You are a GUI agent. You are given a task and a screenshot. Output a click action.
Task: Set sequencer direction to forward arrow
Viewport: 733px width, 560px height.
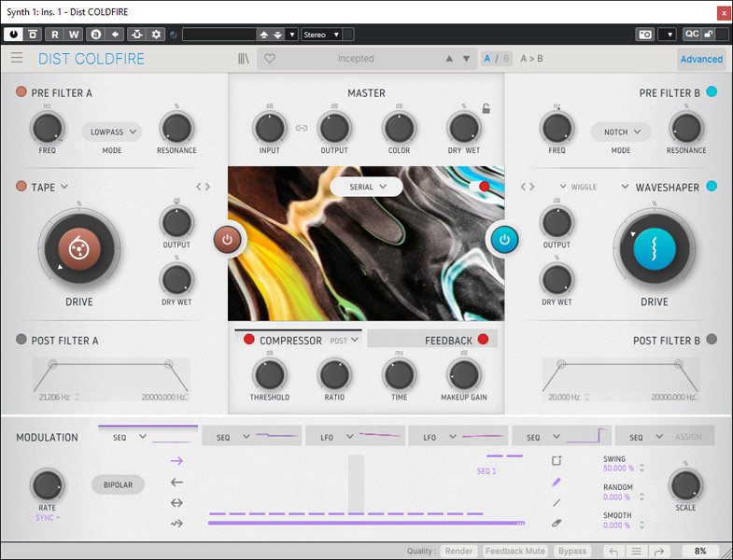coord(176,461)
